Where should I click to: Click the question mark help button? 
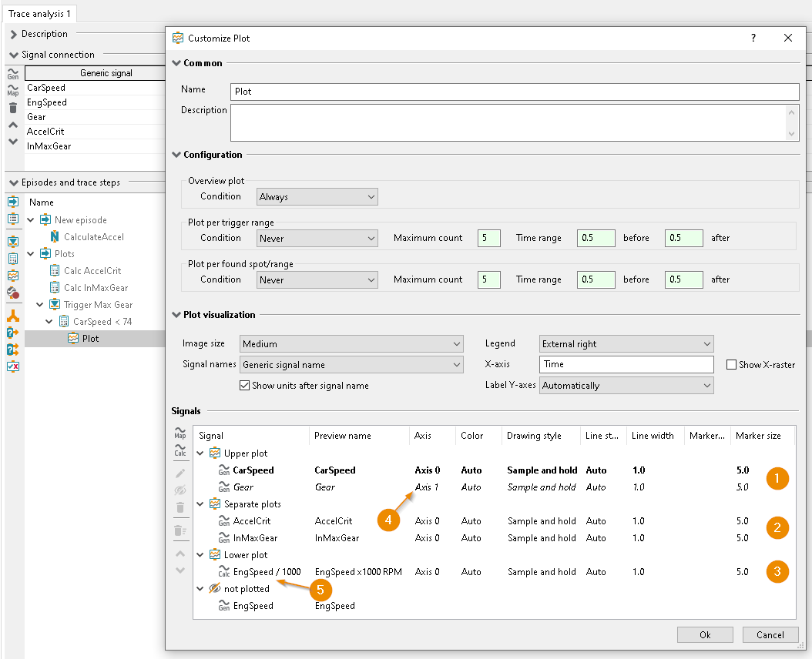[753, 38]
